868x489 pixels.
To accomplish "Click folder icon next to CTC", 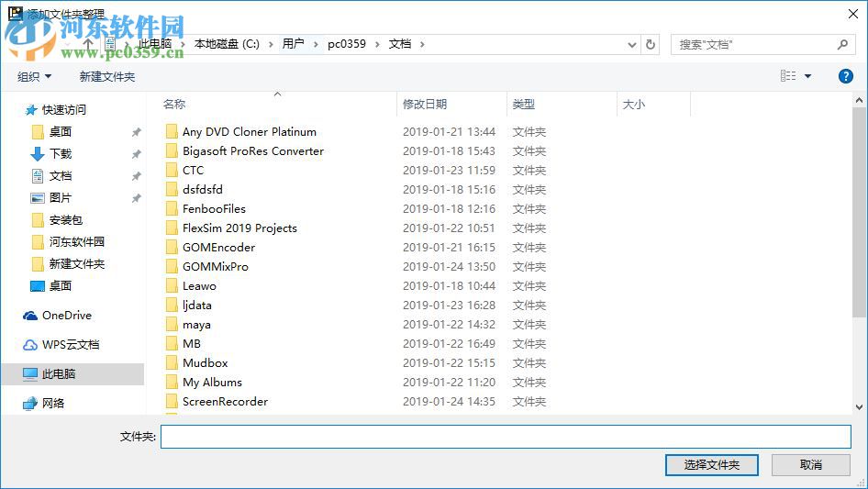I will 172,171.
